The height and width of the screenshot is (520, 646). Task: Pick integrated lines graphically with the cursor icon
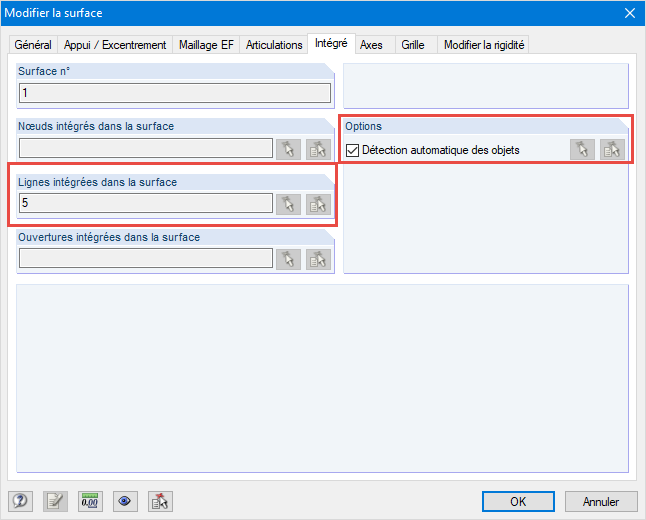[x=288, y=204]
